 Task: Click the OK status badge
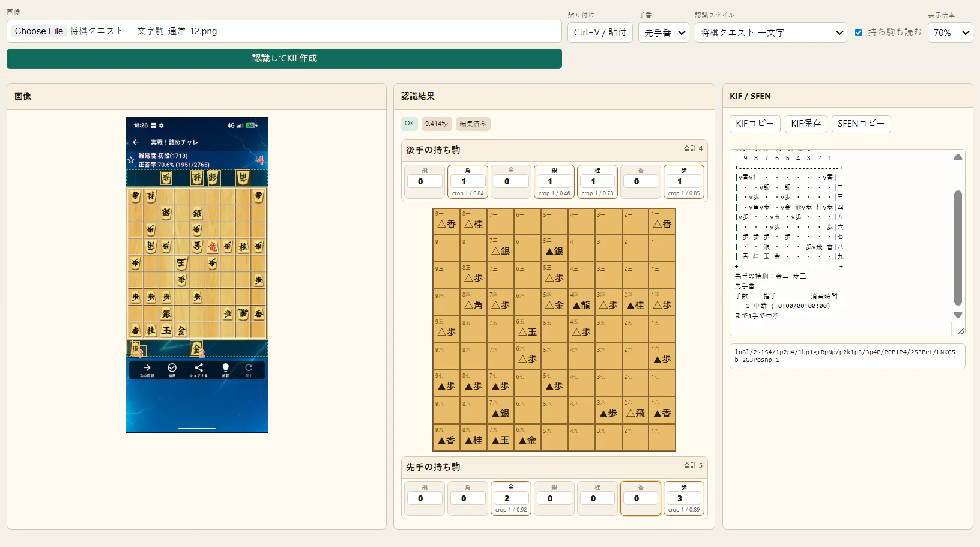[x=410, y=124]
